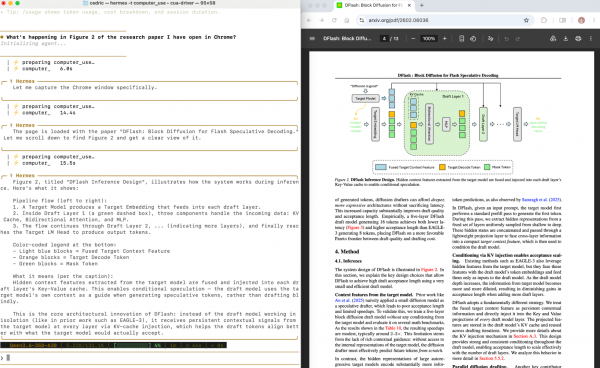Click terminal text 'Pipeline flow (left to right):'
Screen dimensions: 600x368
pos(59,200)
